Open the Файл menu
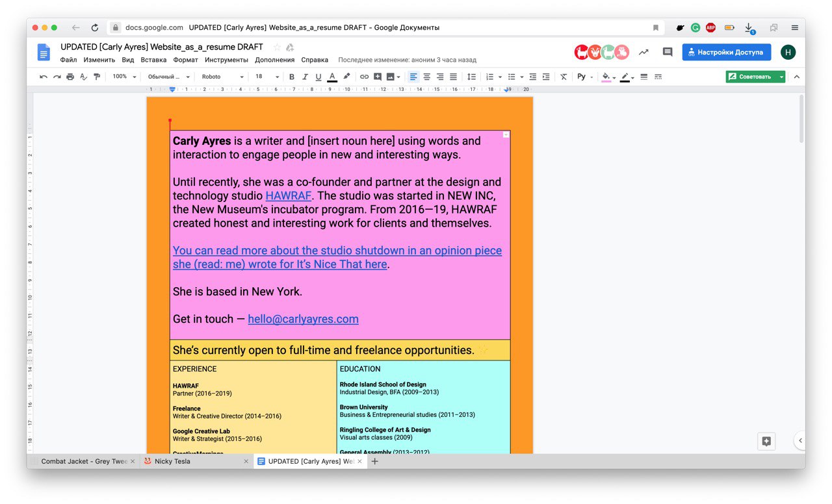This screenshot has width=832, height=504. pyautogui.click(x=68, y=60)
